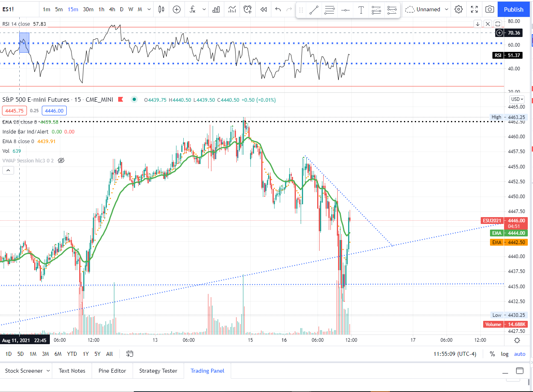Open time axis settings gear at bottom right
533x392 pixels.
pos(517,340)
